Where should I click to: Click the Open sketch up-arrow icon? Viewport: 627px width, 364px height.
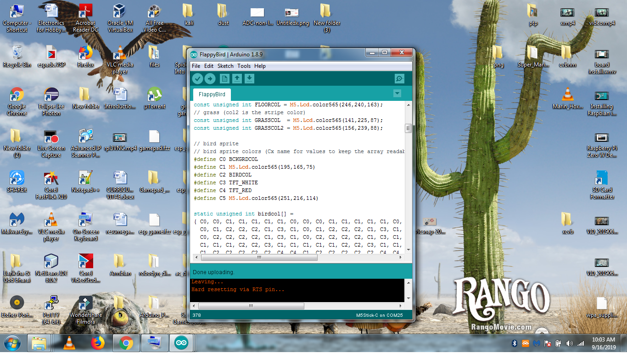click(x=237, y=79)
